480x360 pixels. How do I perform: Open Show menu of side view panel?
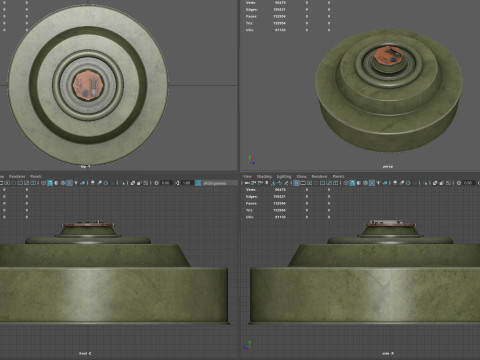pos(301,176)
